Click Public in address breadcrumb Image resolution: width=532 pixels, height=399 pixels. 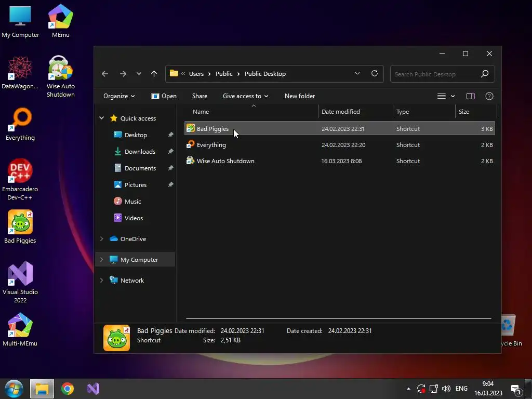coord(224,74)
